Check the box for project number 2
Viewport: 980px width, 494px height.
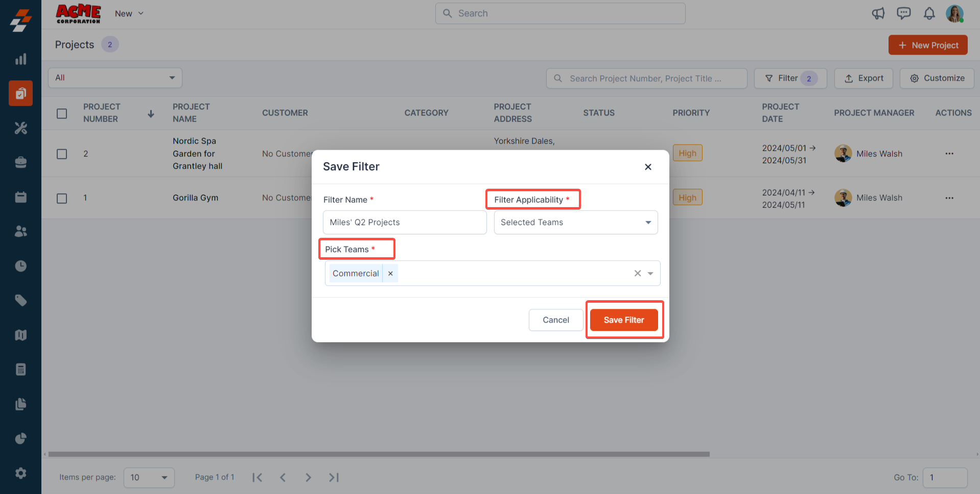tap(62, 154)
